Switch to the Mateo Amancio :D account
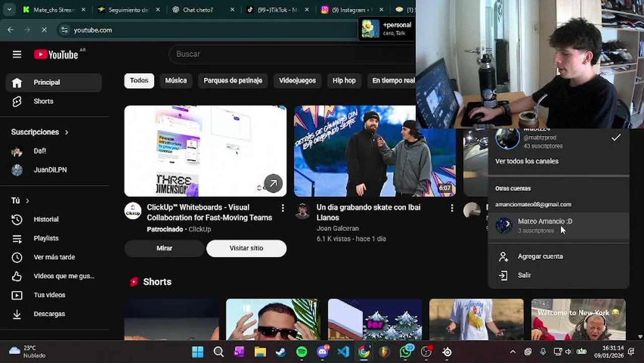Image resolution: width=644 pixels, height=363 pixels. click(558, 225)
